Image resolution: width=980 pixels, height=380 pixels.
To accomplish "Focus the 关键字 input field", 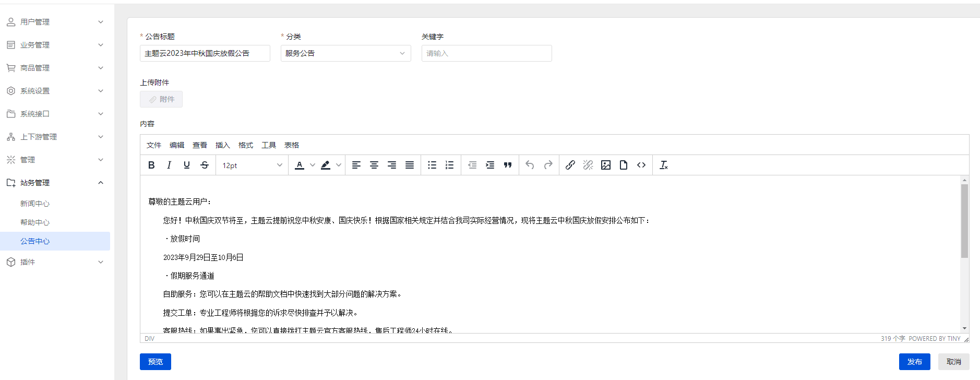I will (487, 53).
